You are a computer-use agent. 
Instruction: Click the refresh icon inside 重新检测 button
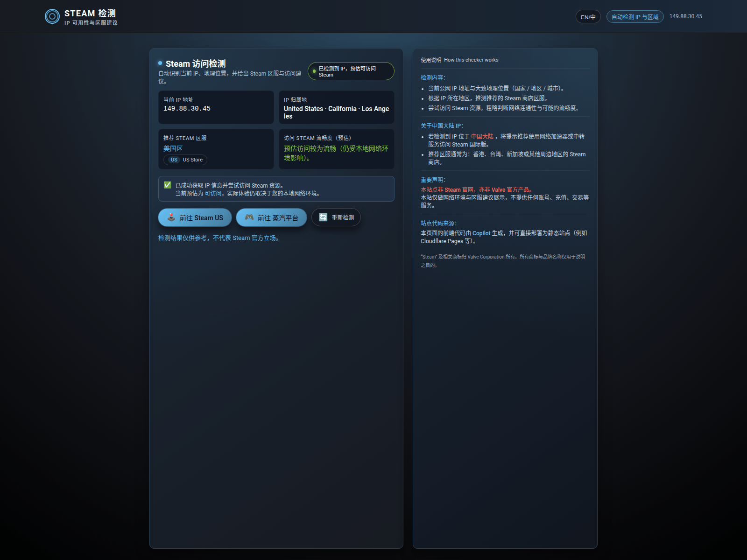323,217
